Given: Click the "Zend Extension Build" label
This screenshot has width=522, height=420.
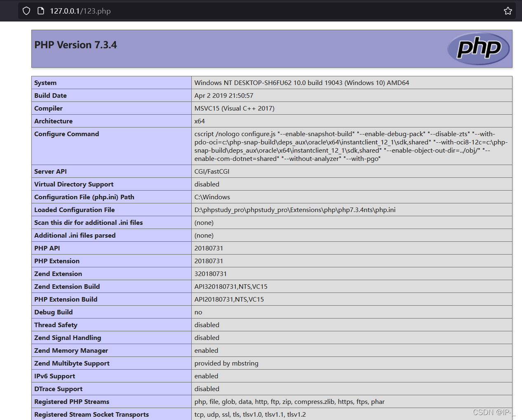Looking at the screenshot, I should (x=67, y=287).
